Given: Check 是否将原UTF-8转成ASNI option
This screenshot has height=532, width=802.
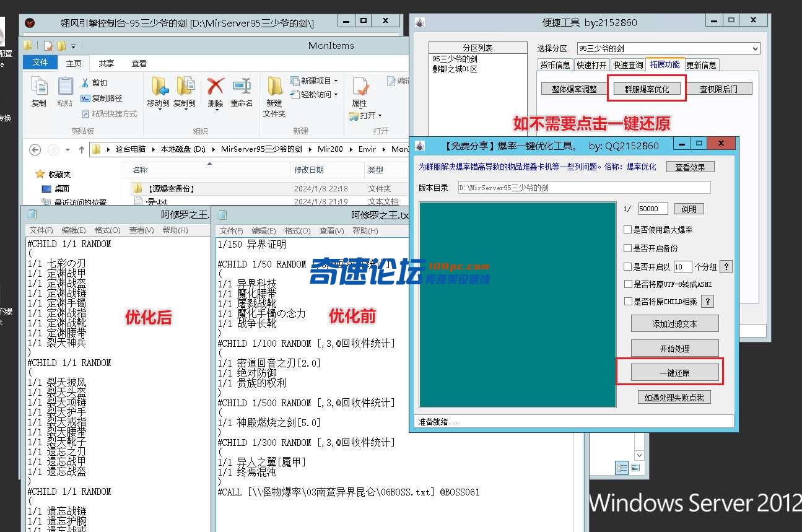Looking at the screenshot, I should pyautogui.click(x=628, y=284).
